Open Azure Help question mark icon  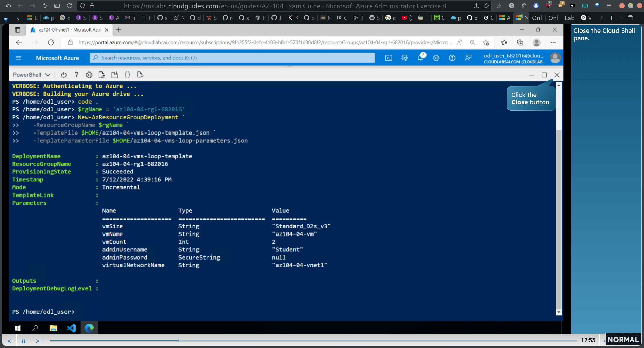452,58
